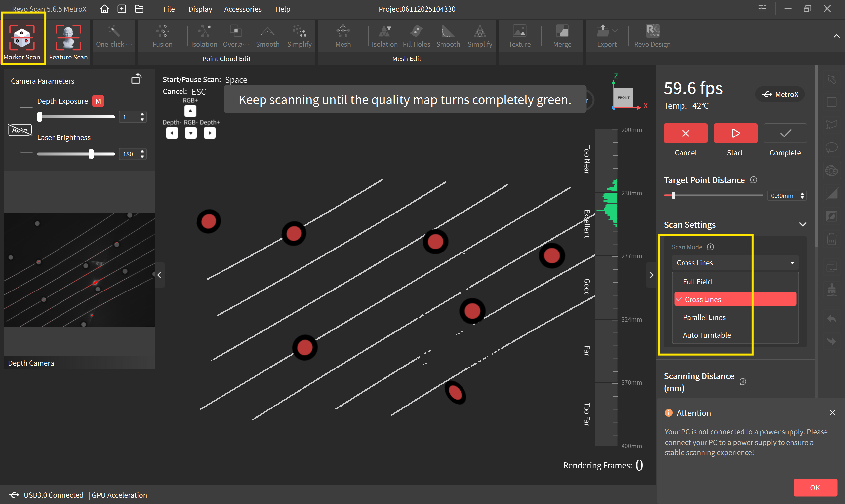Image resolution: width=845 pixels, height=504 pixels.
Task: Toggle the Auto exposure button
Action: (20, 130)
